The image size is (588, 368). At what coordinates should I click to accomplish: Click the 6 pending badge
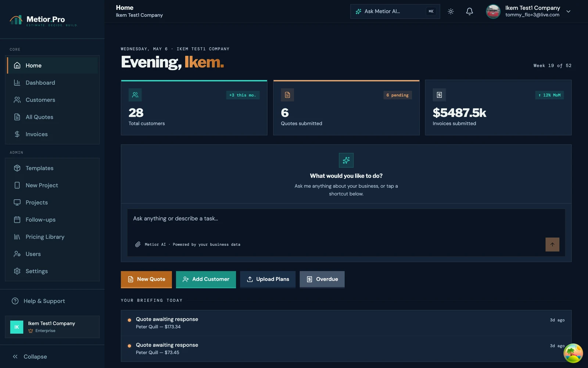tap(397, 95)
